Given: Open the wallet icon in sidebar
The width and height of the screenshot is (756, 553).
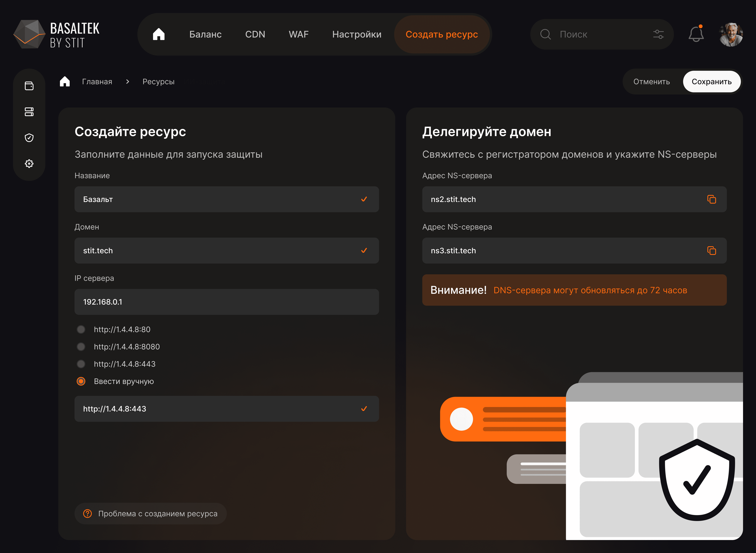Looking at the screenshot, I should click(x=29, y=86).
